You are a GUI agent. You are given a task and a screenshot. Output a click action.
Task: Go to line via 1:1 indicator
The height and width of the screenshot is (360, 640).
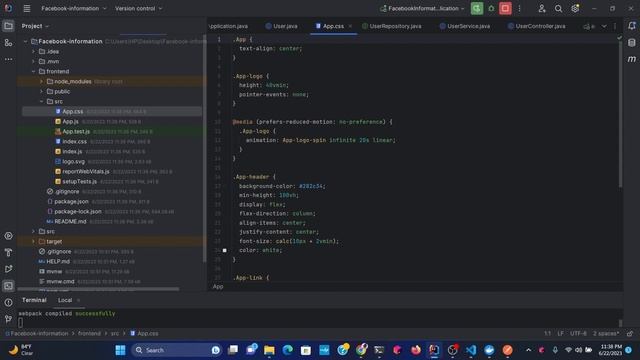547,333
